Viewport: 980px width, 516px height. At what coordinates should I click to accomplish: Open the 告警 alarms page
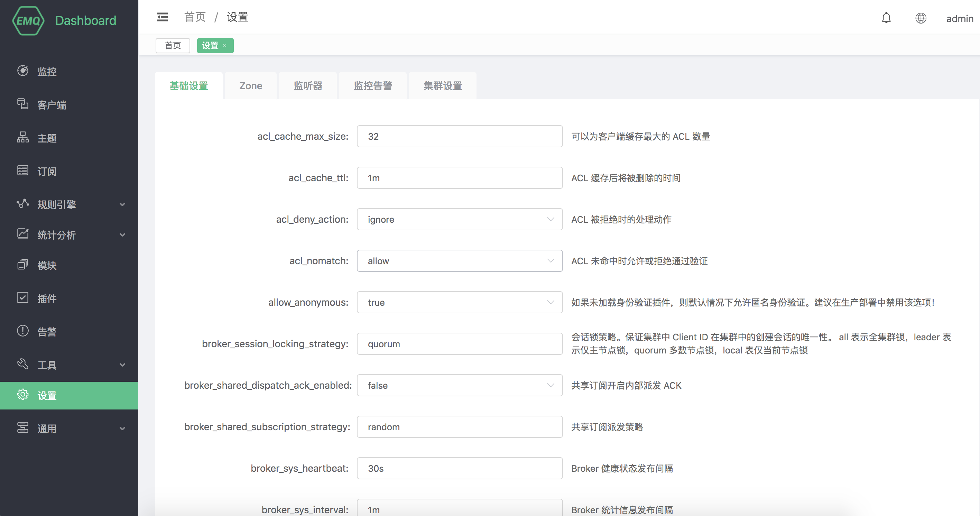(x=47, y=331)
